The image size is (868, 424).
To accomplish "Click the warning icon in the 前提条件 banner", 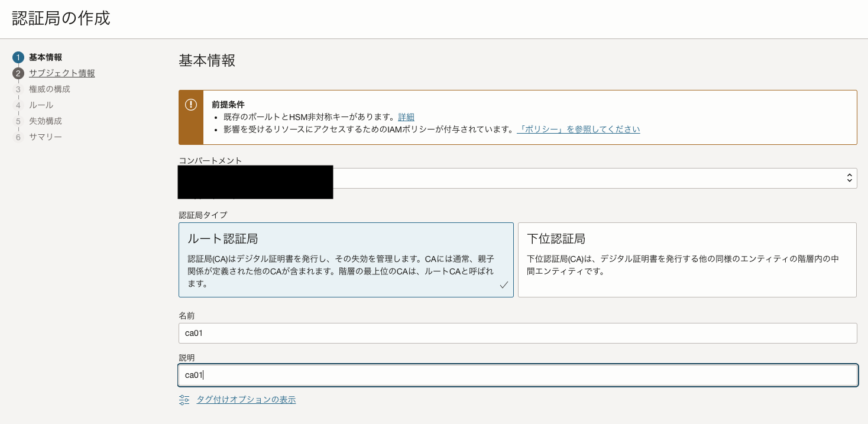I will (x=190, y=104).
